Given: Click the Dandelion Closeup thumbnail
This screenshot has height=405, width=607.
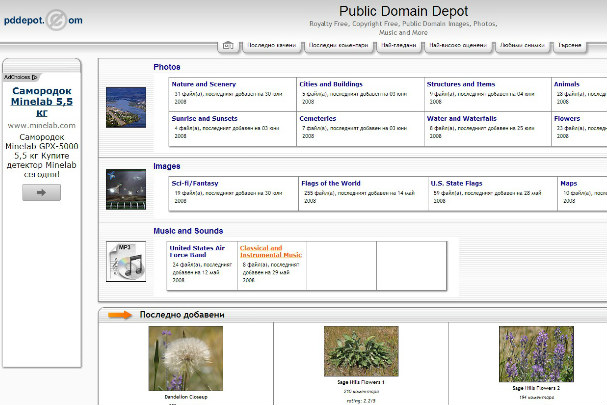Looking at the screenshot, I should coord(186,358).
